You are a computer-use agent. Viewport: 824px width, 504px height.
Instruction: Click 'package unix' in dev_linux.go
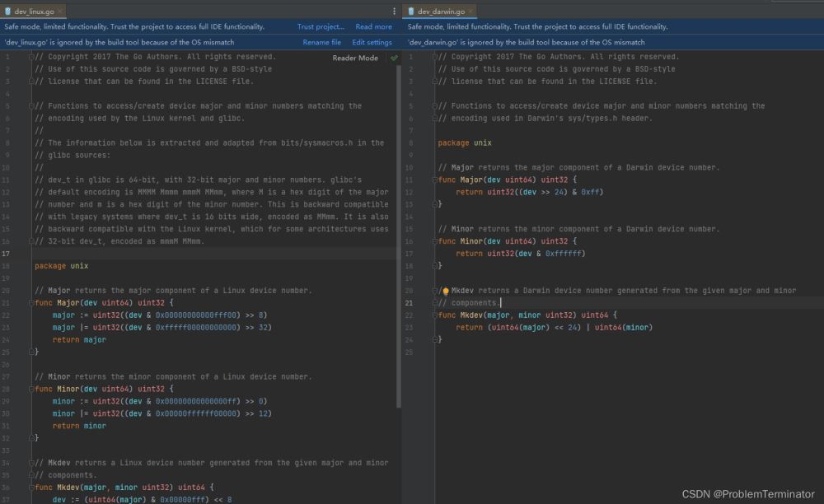(62, 266)
